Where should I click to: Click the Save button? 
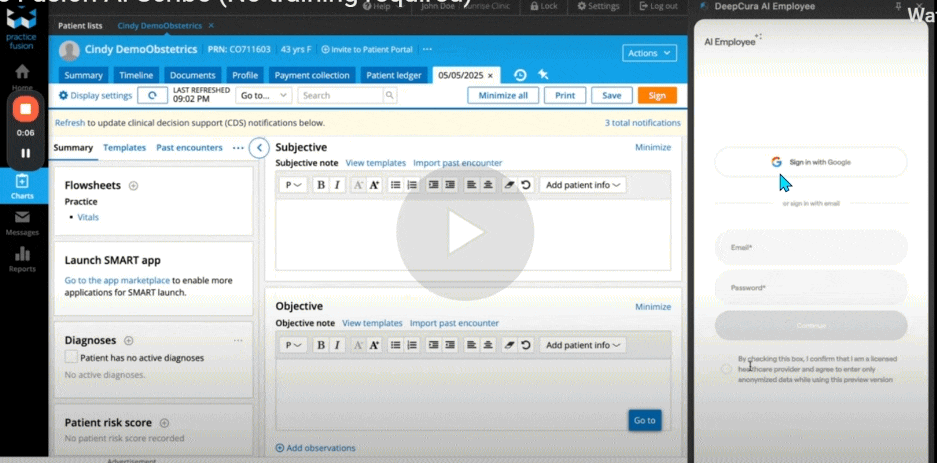pos(611,96)
